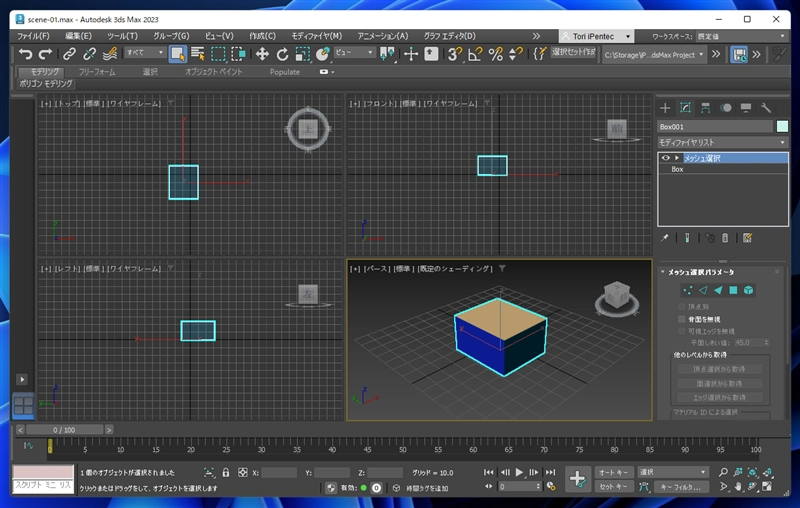Toggle eye visibility of メッシュ選択 modifier
The width and height of the screenshot is (800, 508).
pyautogui.click(x=665, y=158)
